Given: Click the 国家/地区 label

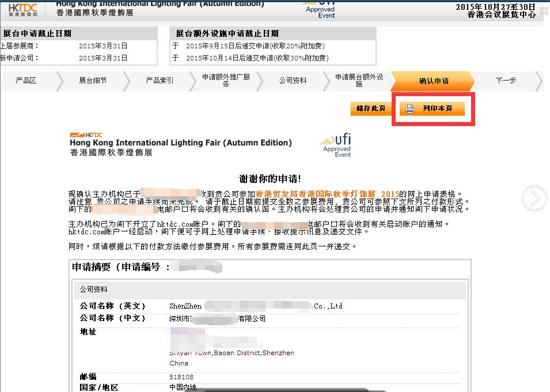Looking at the screenshot, I should pyautogui.click(x=99, y=387).
